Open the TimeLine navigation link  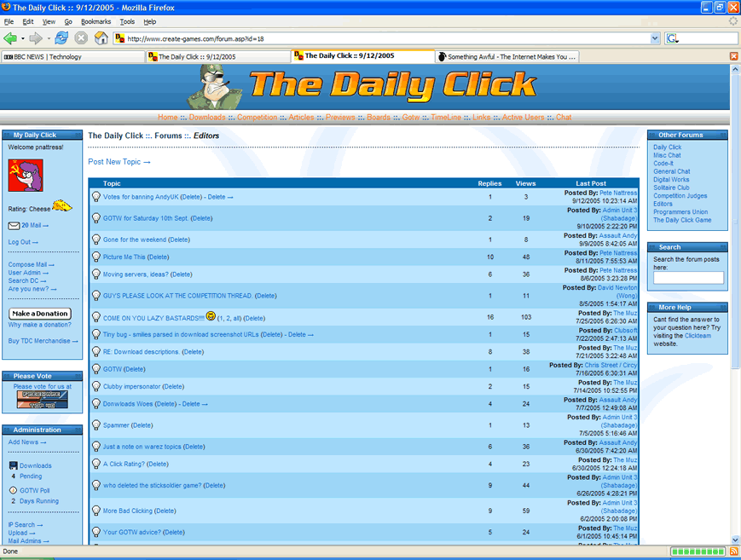446,117
